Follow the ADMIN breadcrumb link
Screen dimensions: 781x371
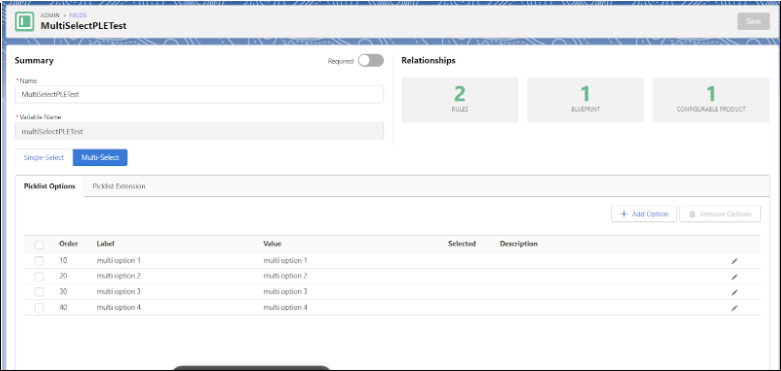click(50, 15)
